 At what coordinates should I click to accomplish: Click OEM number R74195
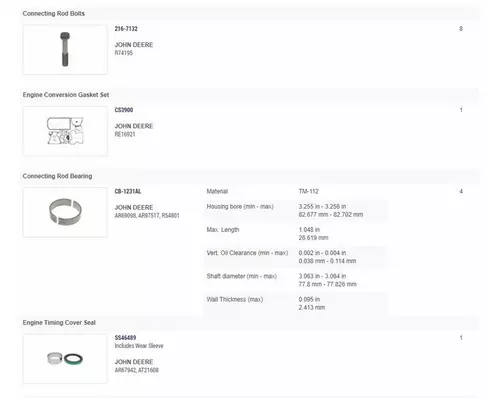point(124,53)
